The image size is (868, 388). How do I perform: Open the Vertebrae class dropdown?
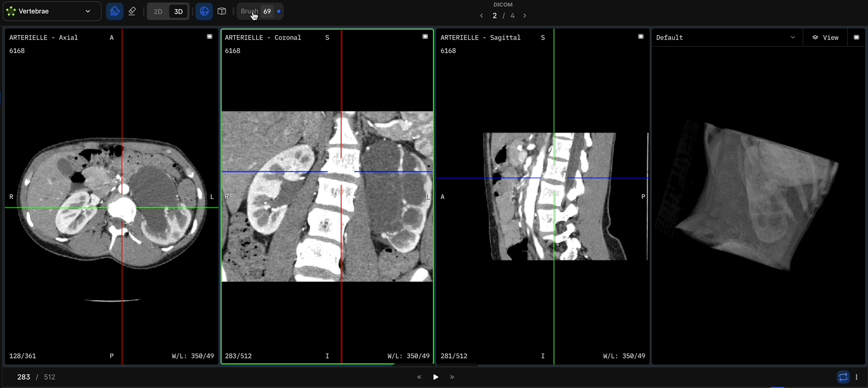pyautogui.click(x=52, y=11)
